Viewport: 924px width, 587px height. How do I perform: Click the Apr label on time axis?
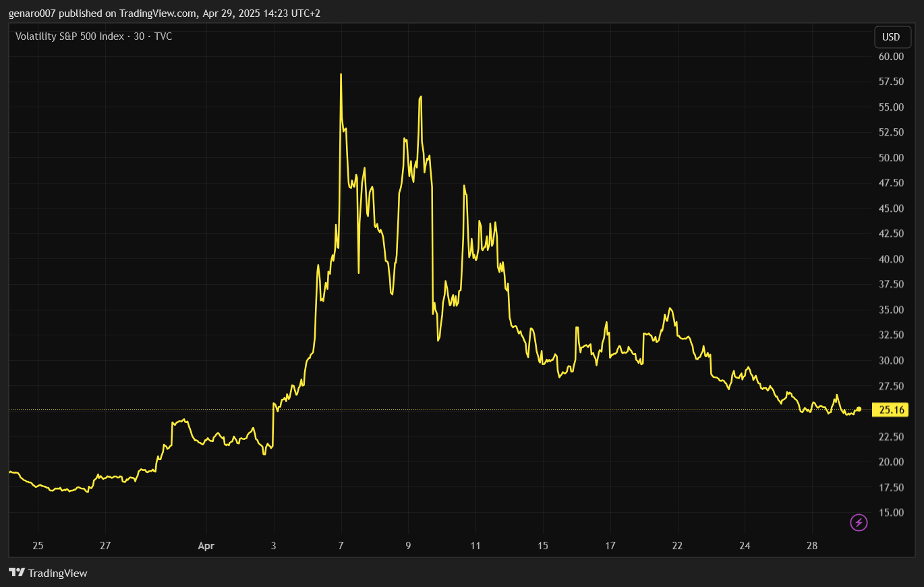click(206, 546)
